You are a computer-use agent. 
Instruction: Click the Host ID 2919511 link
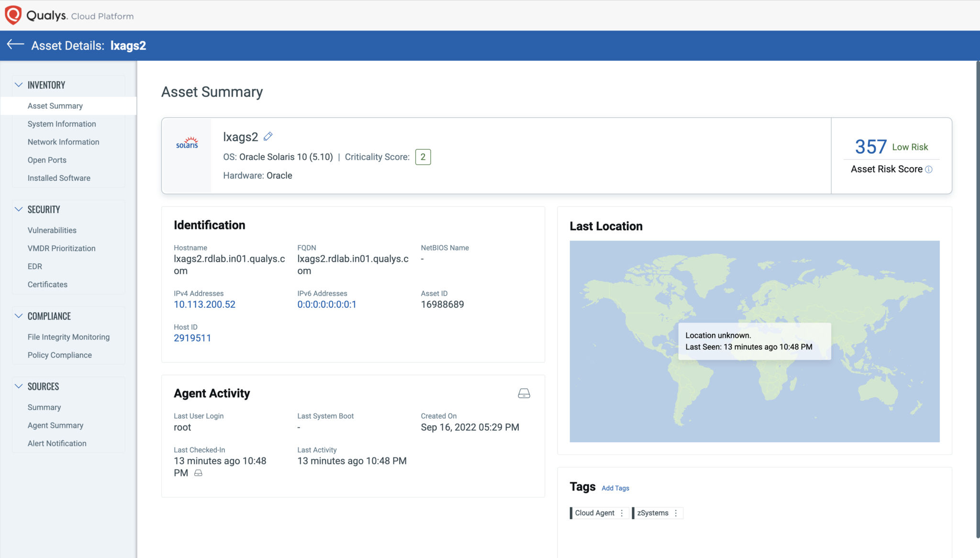(193, 338)
